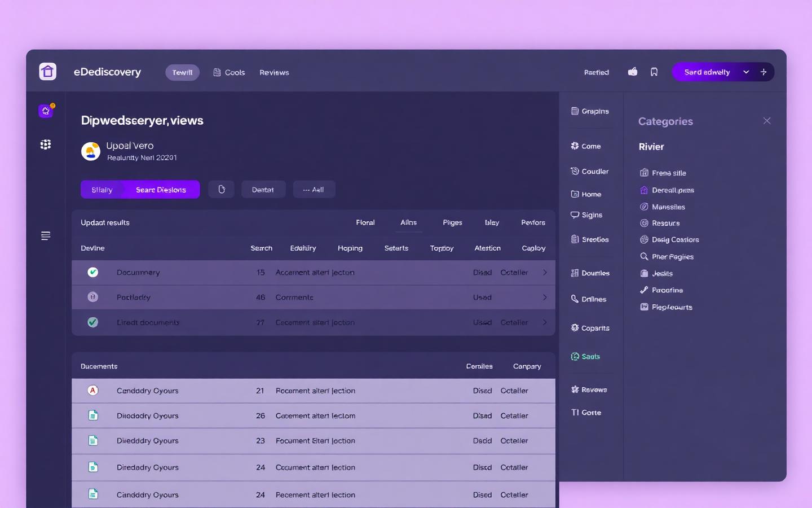Screen dimensions: 812x508
Task: Sort by the Caploy column header
Action: (x=533, y=248)
